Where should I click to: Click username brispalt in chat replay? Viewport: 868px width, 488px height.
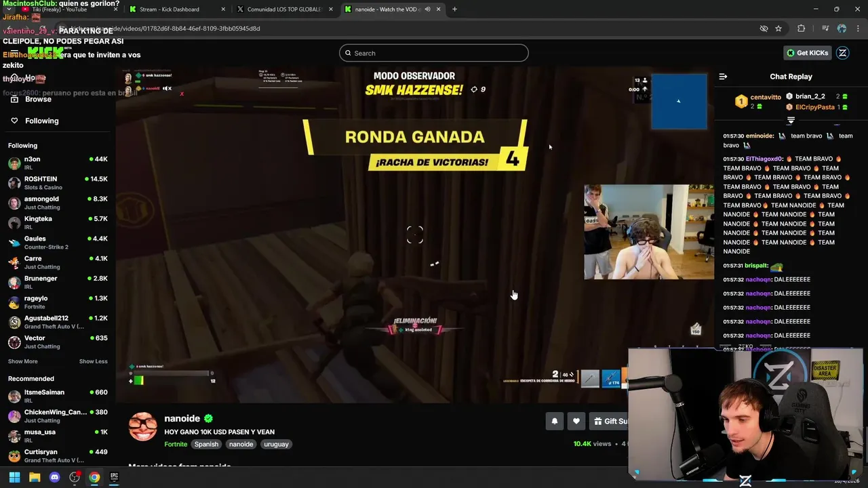[x=756, y=266]
